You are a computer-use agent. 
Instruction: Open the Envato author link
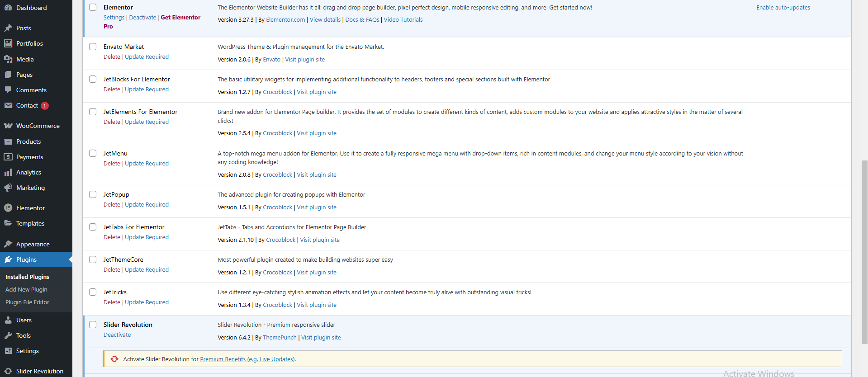pos(271,59)
